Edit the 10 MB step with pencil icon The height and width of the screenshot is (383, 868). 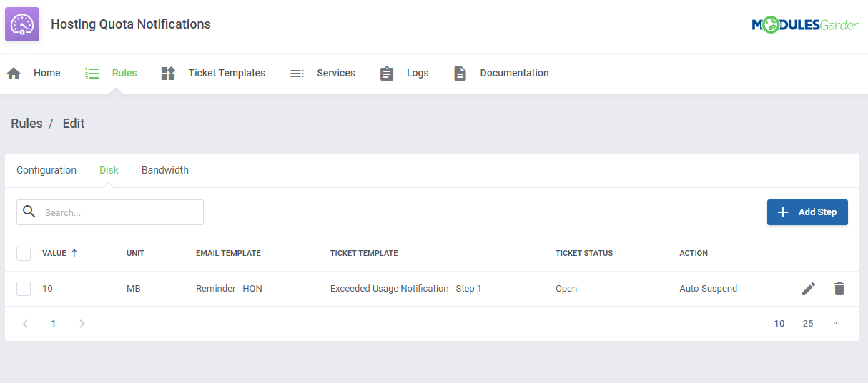808,289
